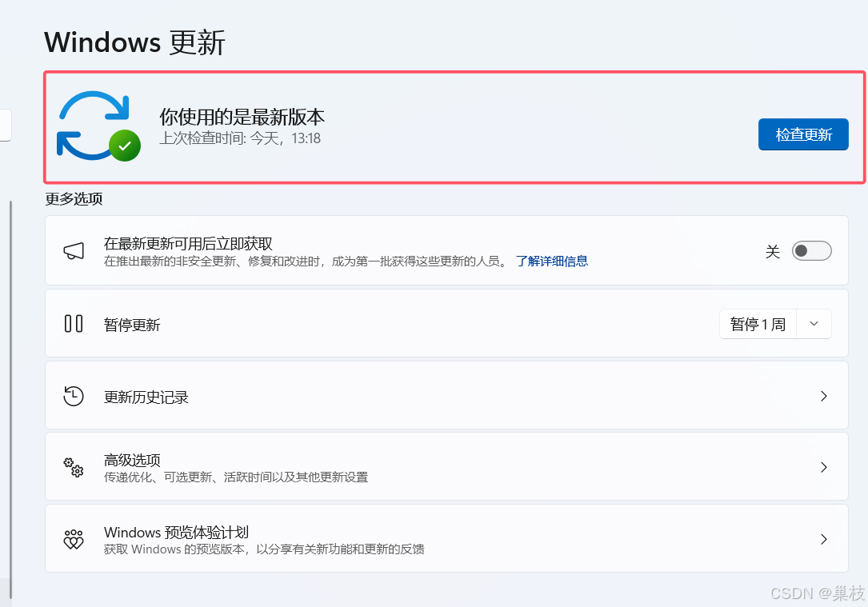Expand the 暂停 1 周 dropdown arrow

(814, 324)
